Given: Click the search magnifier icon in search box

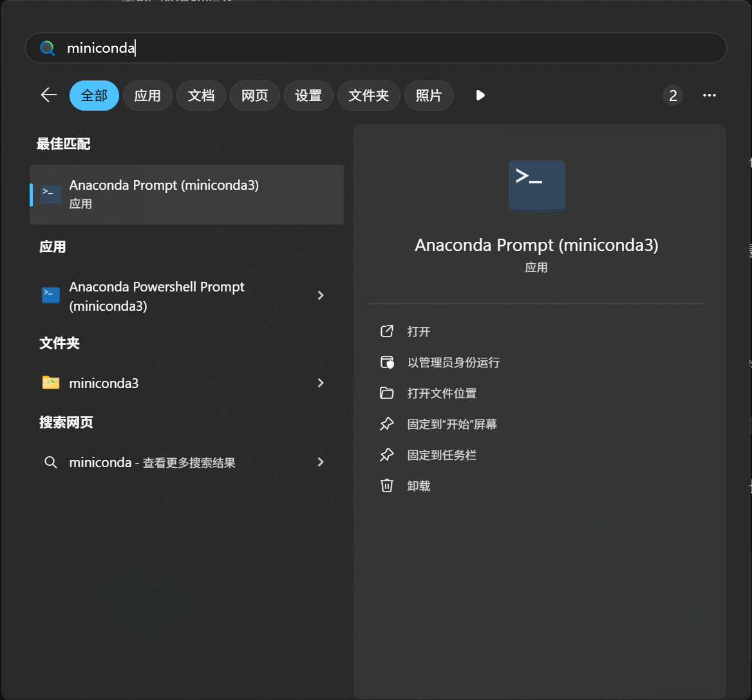Looking at the screenshot, I should [48, 48].
